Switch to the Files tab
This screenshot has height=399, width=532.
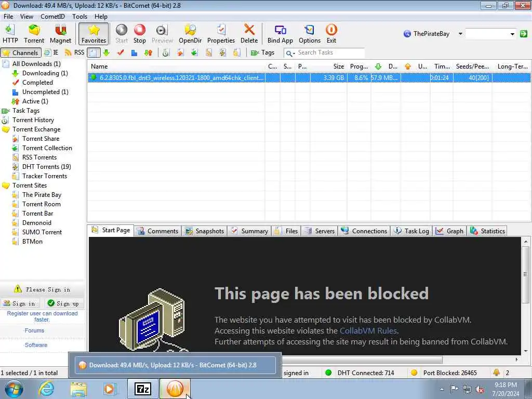287,231
